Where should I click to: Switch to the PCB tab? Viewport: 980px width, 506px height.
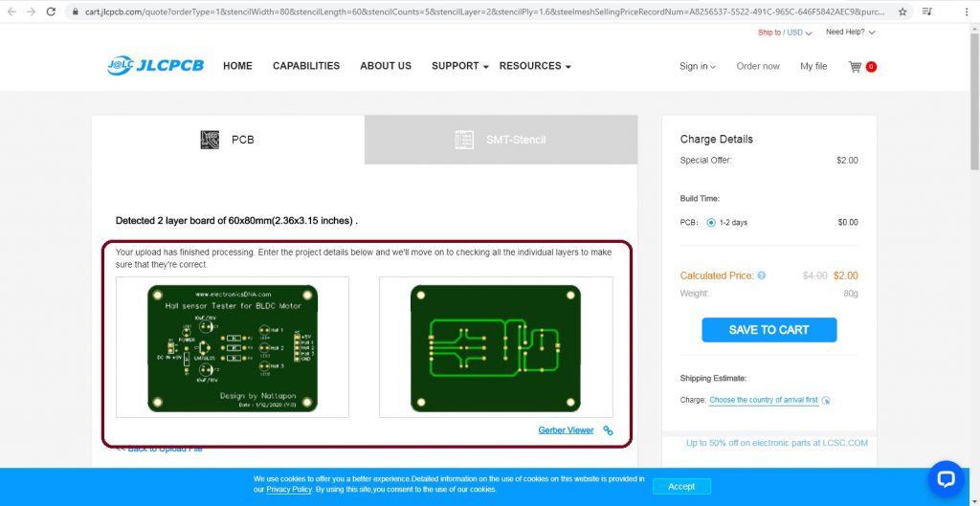click(228, 140)
